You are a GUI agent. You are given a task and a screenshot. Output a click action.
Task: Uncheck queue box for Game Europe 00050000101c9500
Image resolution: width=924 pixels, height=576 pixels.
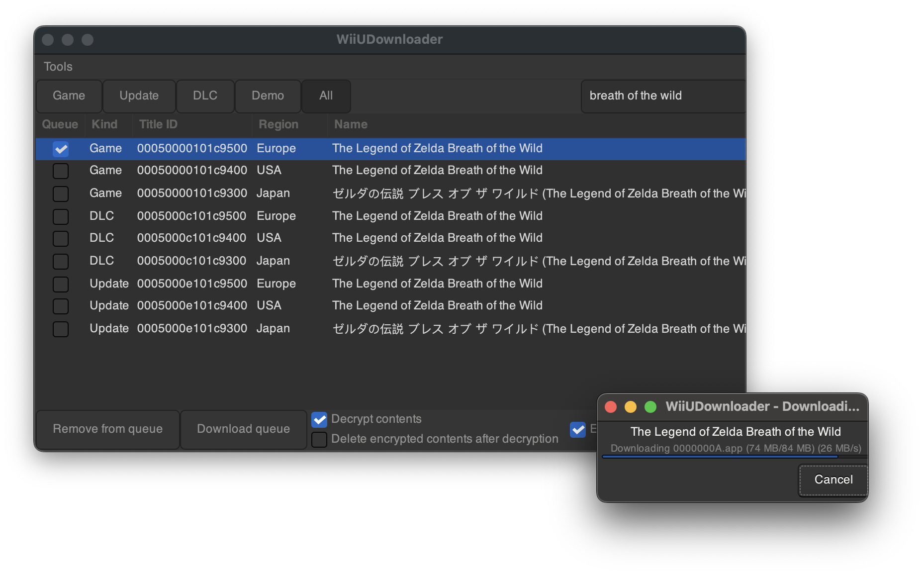pos(61,149)
